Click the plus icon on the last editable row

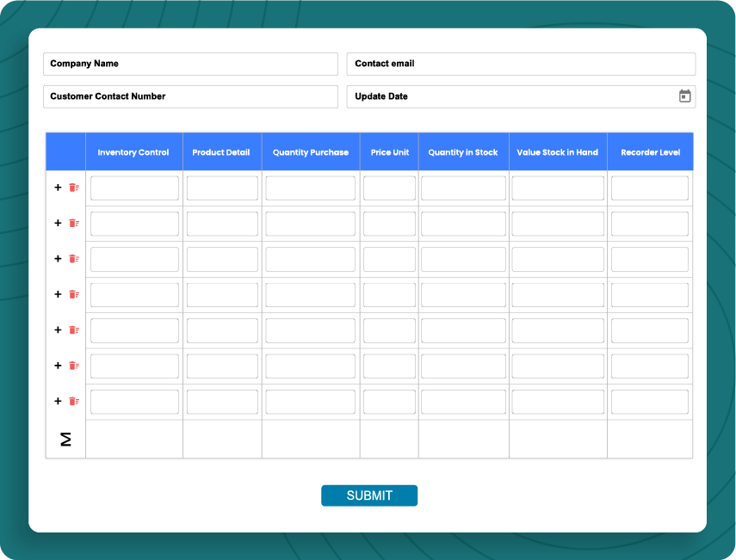pyautogui.click(x=57, y=401)
